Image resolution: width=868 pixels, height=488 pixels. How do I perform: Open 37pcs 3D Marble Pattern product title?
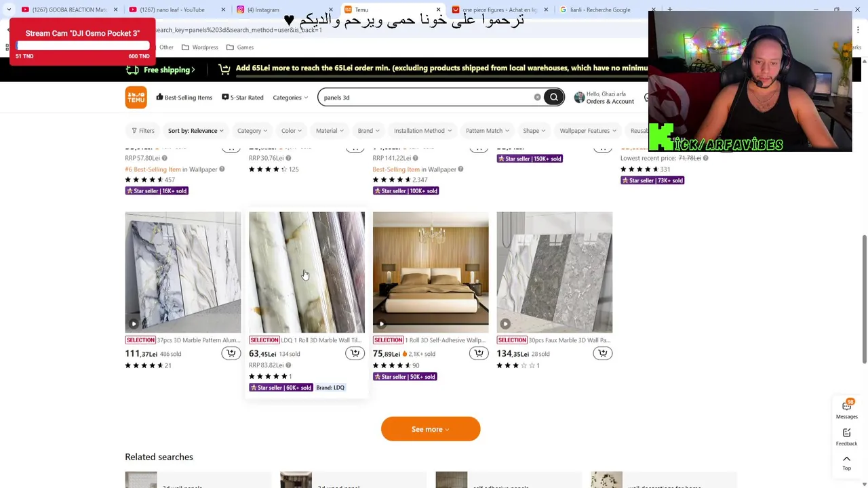point(198,340)
